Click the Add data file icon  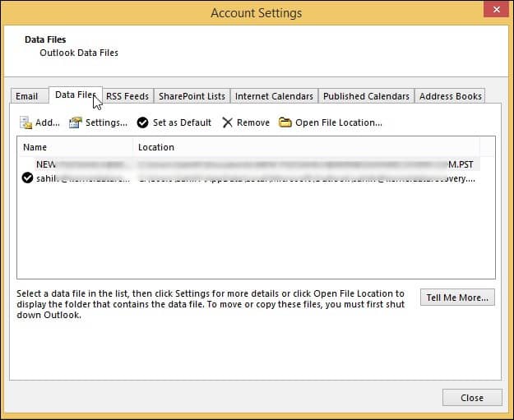point(25,122)
